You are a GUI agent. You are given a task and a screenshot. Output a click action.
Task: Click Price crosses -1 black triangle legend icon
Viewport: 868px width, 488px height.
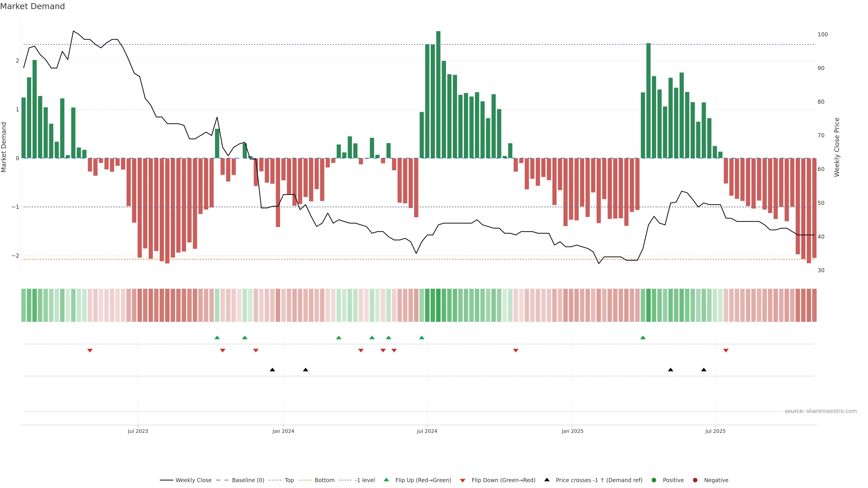click(547, 480)
